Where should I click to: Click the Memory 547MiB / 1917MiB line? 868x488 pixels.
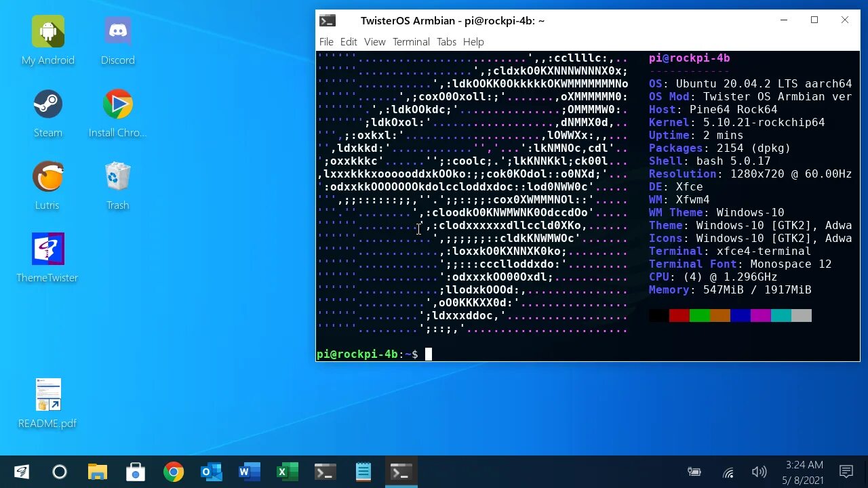[730, 290]
